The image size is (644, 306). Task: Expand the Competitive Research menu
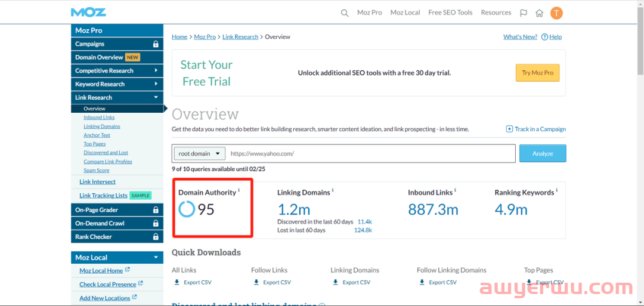click(117, 70)
